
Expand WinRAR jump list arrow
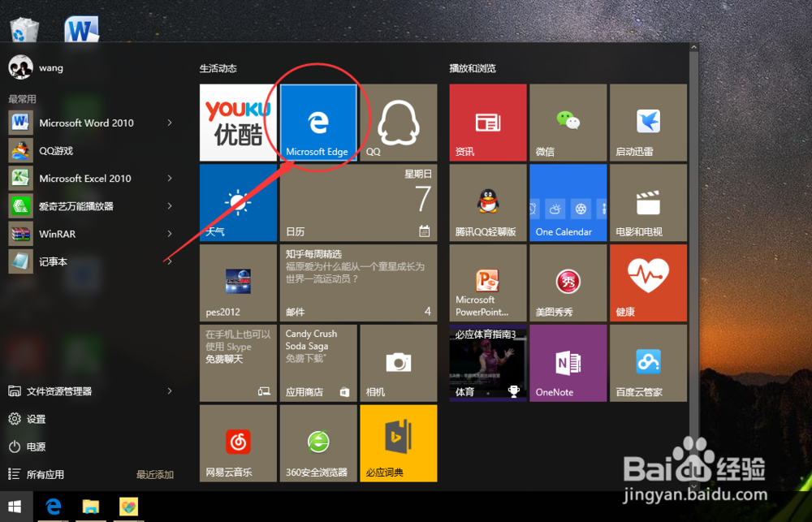[170, 234]
